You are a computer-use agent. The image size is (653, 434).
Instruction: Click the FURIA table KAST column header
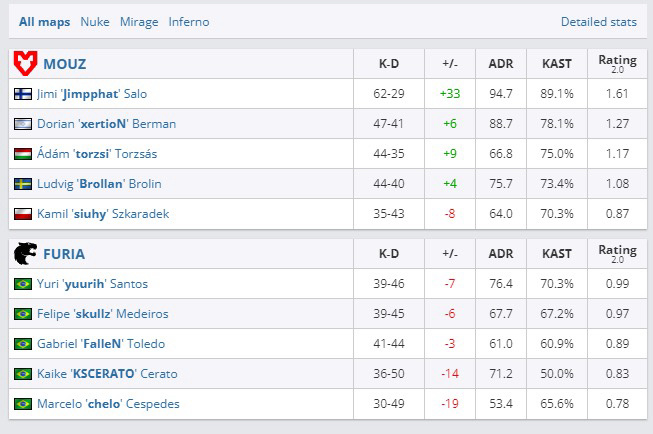click(557, 254)
